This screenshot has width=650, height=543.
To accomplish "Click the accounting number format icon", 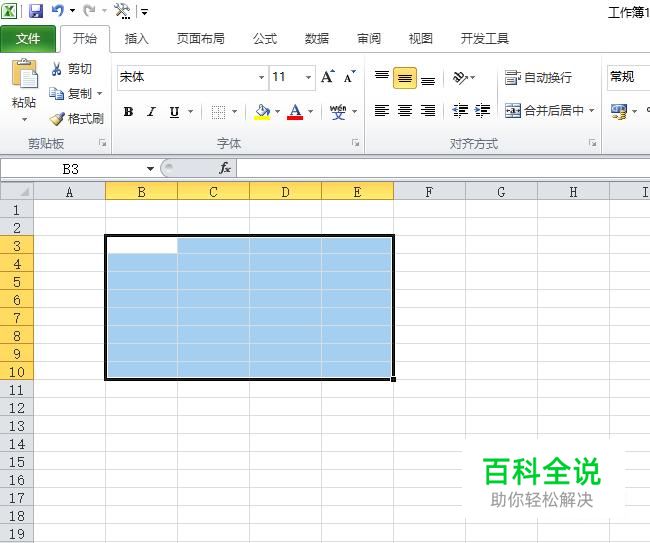I will click(x=619, y=112).
